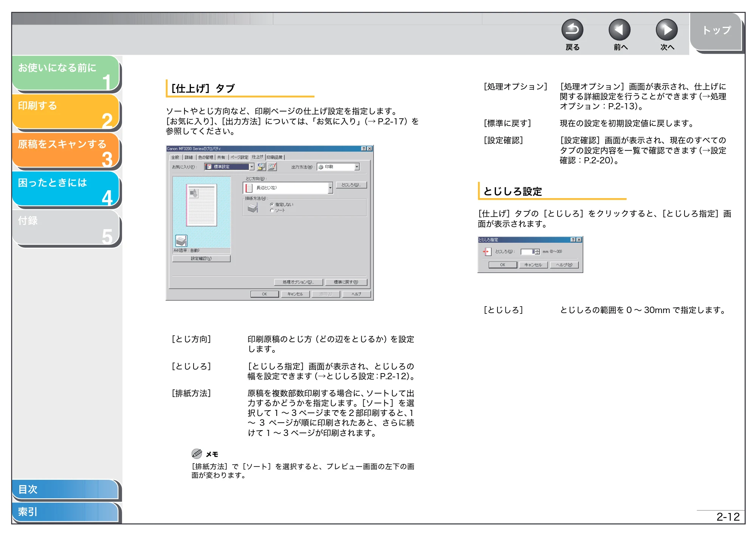Open chapter 1 お使いになる前に
This screenshot has height=535, width=756.
click(x=66, y=73)
